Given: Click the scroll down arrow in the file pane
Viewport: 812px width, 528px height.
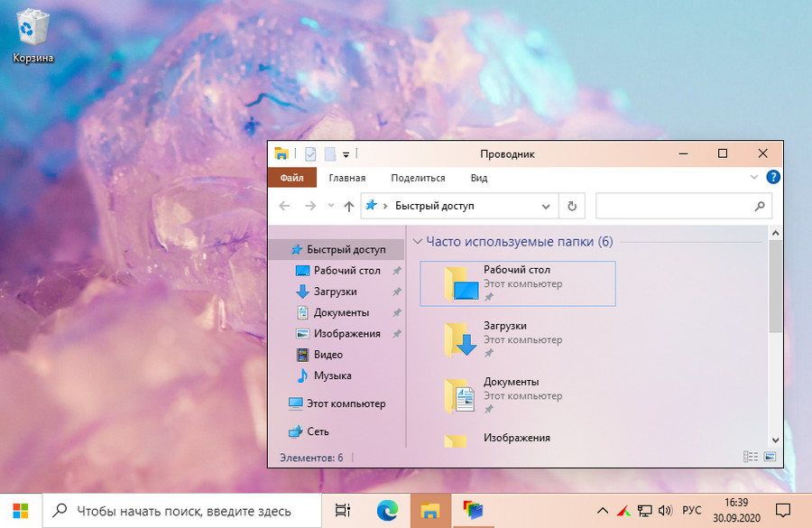Looking at the screenshot, I should (775, 440).
